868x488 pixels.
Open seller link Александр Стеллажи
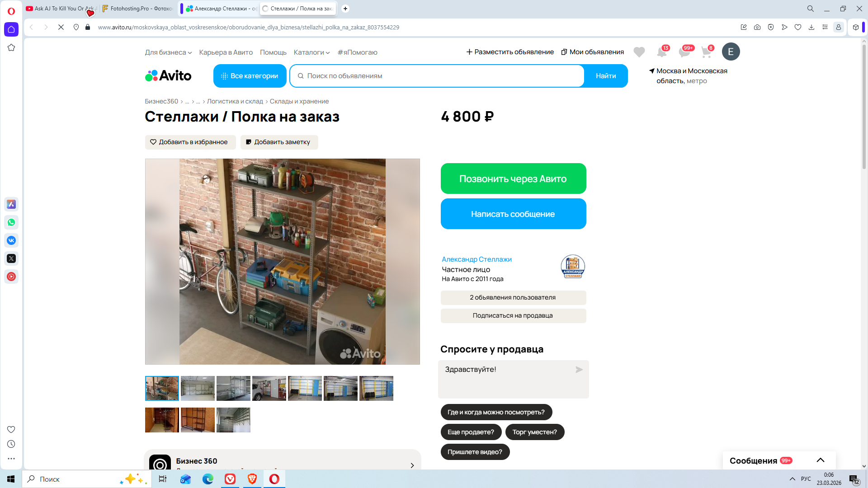[x=476, y=259]
